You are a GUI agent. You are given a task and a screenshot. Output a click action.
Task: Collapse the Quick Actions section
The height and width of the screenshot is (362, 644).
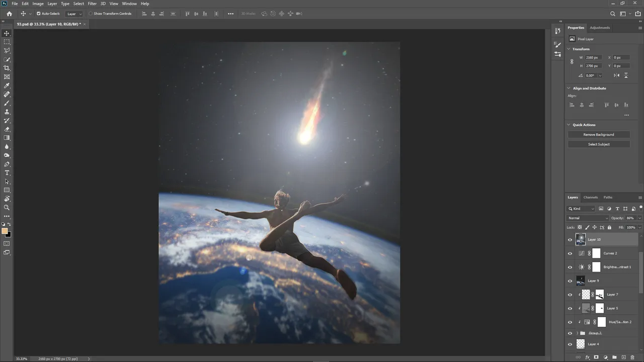click(569, 125)
